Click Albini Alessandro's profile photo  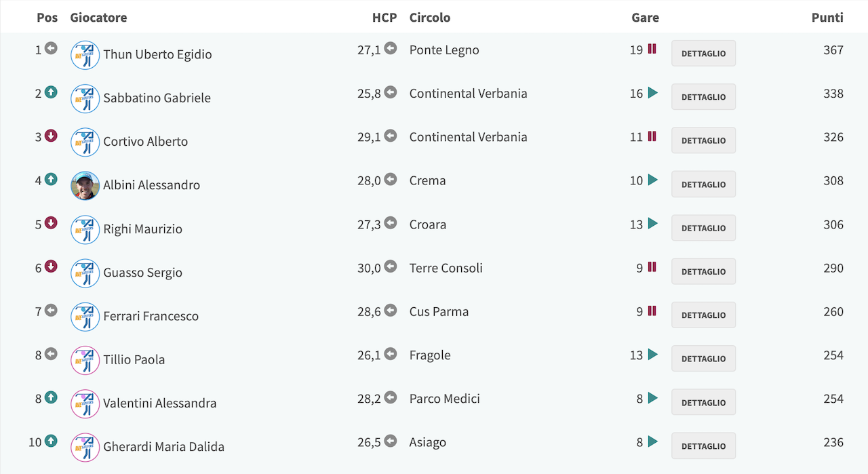click(85, 185)
